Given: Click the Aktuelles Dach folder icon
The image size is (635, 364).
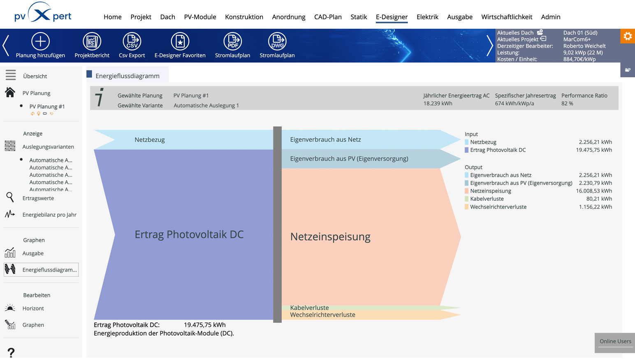Looking at the screenshot, I should click(540, 32).
